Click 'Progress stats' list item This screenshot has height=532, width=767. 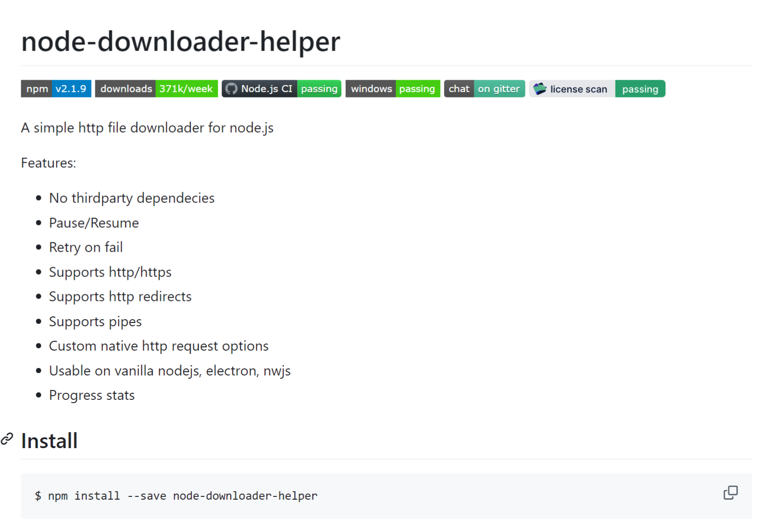(x=92, y=395)
